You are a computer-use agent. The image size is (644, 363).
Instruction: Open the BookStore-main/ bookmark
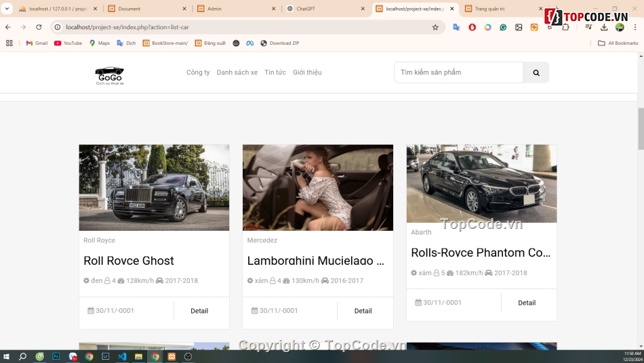tap(165, 43)
